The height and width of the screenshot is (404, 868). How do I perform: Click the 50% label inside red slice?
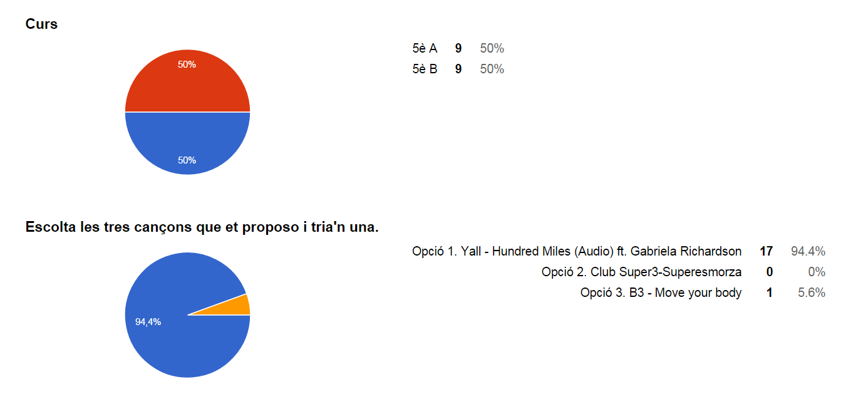pyautogui.click(x=187, y=64)
